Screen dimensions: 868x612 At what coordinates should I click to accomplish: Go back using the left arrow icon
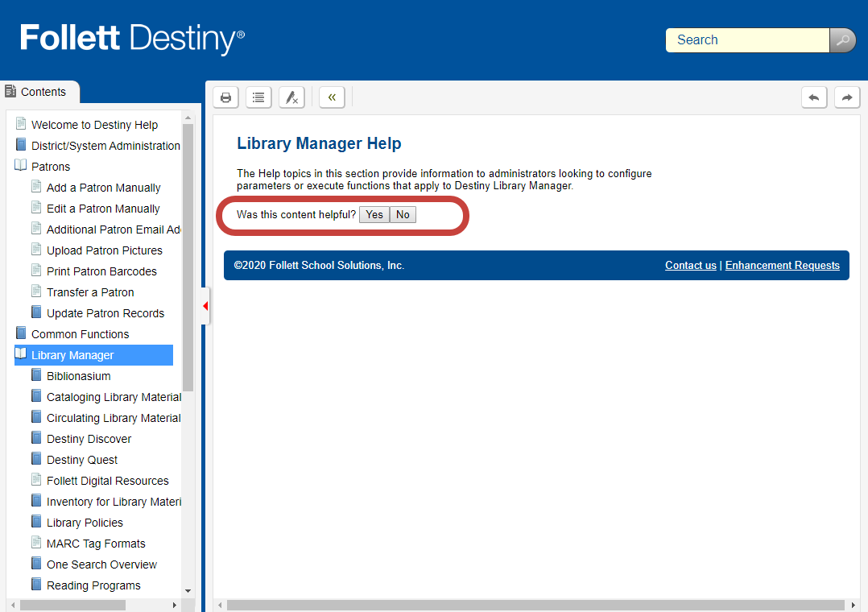(814, 97)
